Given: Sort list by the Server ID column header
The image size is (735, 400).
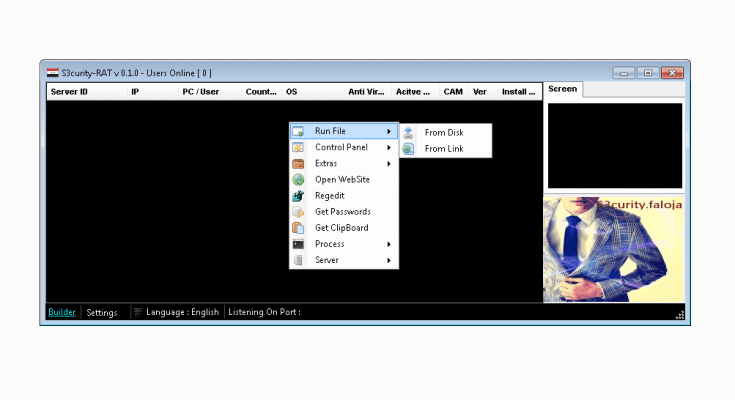Looking at the screenshot, I should pyautogui.click(x=70, y=92).
